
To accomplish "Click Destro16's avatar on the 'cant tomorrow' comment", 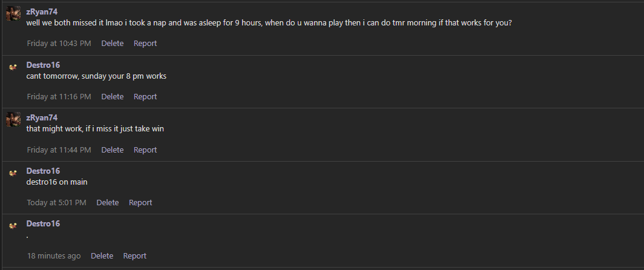I will click(x=13, y=67).
